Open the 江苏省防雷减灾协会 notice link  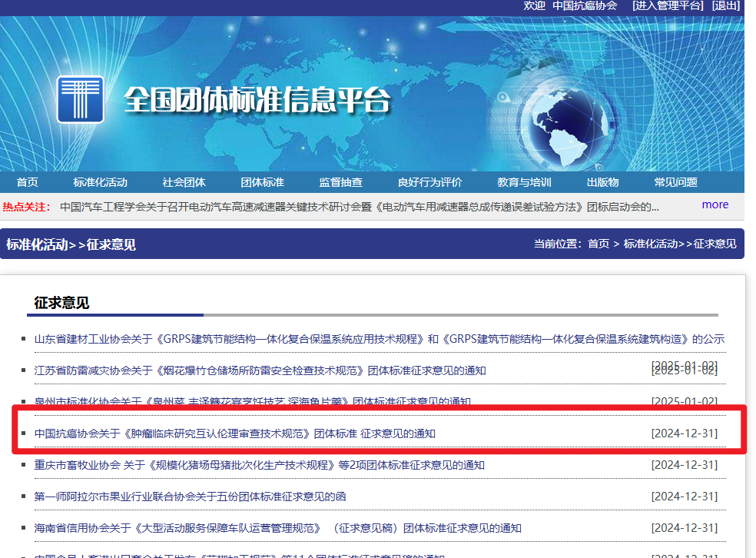pos(260,370)
